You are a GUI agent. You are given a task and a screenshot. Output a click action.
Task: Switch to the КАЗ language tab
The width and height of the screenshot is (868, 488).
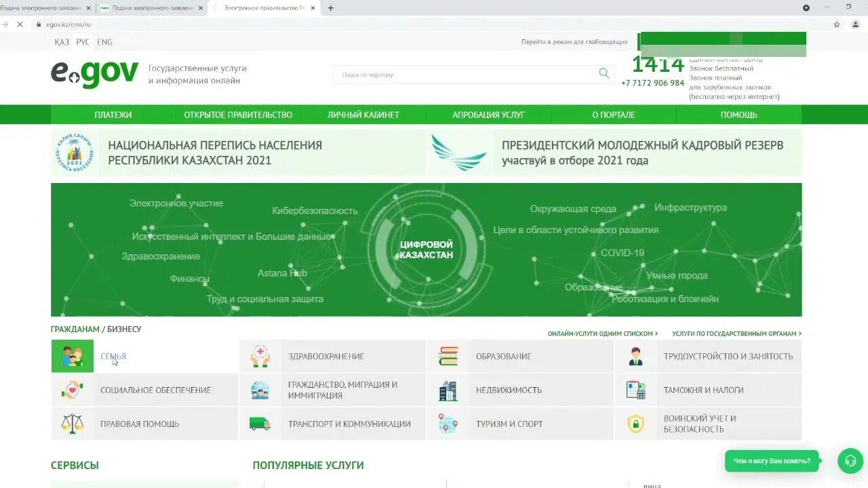point(61,42)
